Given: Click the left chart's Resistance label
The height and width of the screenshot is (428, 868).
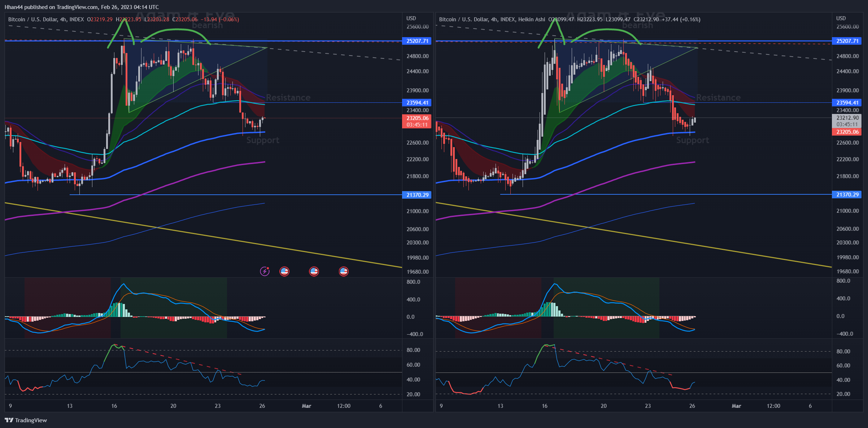Looking at the screenshot, I should (288, 98).
